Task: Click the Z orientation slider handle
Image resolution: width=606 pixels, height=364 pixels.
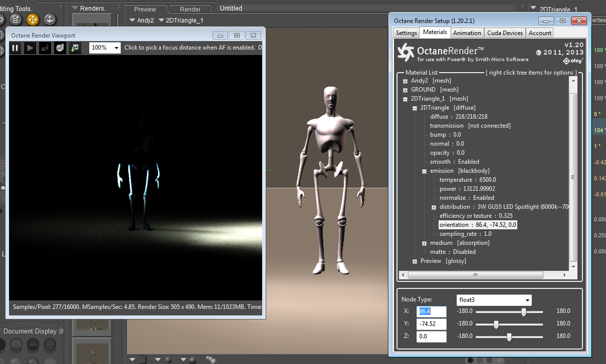Action: point(509,336)
